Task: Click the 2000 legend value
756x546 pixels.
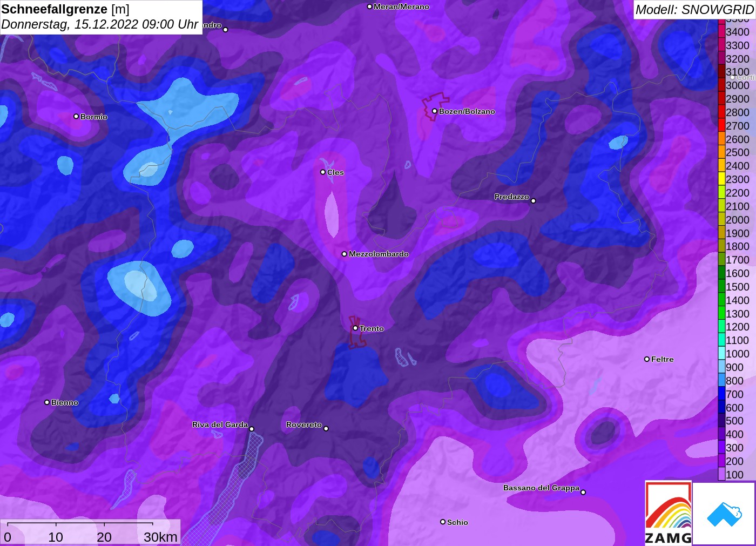Action: [738, 220]
